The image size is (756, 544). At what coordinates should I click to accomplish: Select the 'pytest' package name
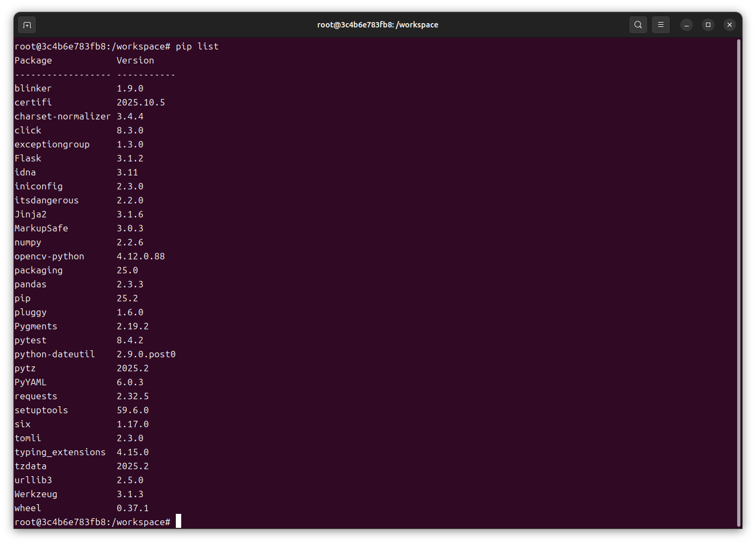pyautogui.click(x=31, y=341)
